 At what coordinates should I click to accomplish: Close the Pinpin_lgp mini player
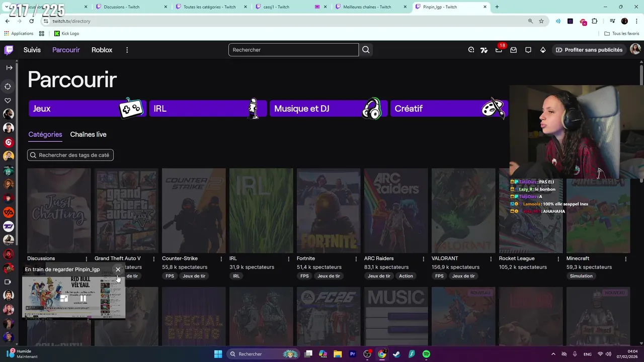[118, 269]
